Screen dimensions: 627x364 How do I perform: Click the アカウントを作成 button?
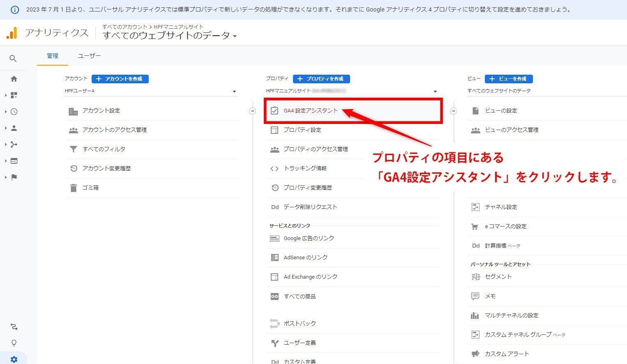point(120,79)
